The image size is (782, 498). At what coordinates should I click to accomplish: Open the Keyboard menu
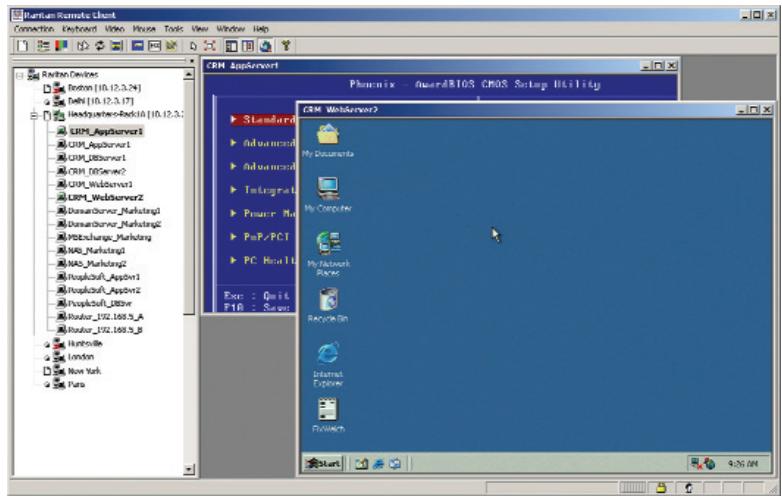tap(79, 29)
